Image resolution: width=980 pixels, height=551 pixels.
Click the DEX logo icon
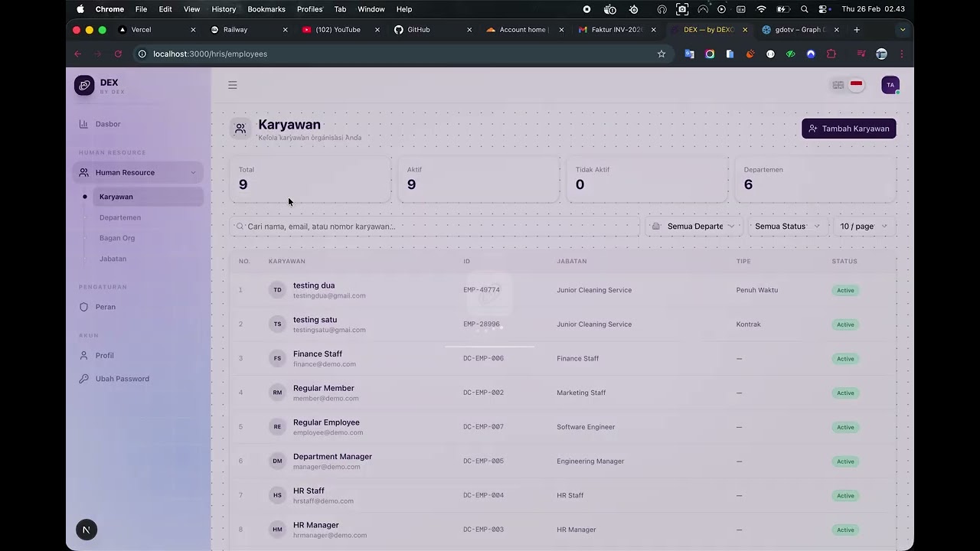pos(84,86)
